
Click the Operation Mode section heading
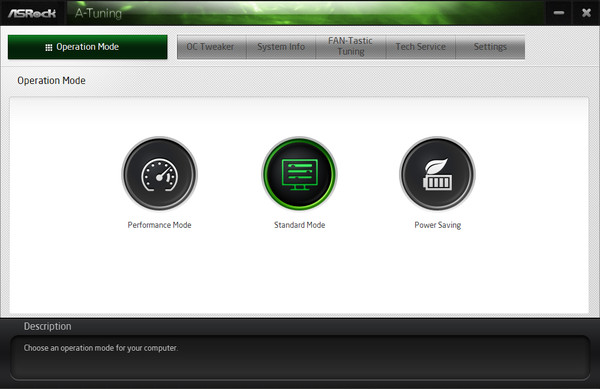tap(51, 81)
